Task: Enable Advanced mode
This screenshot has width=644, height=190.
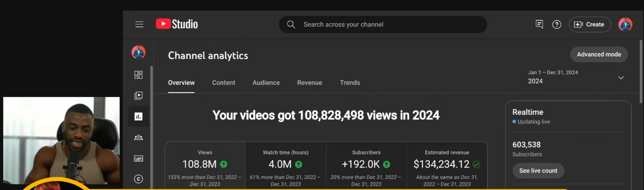Action: click(599, 54)
